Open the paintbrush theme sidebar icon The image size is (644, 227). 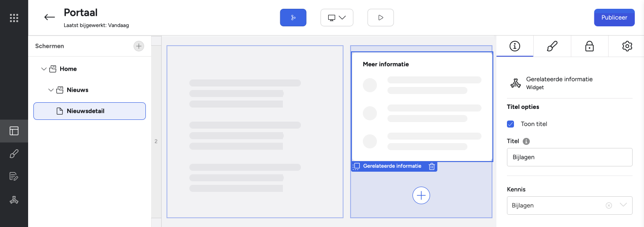[14, 154]
